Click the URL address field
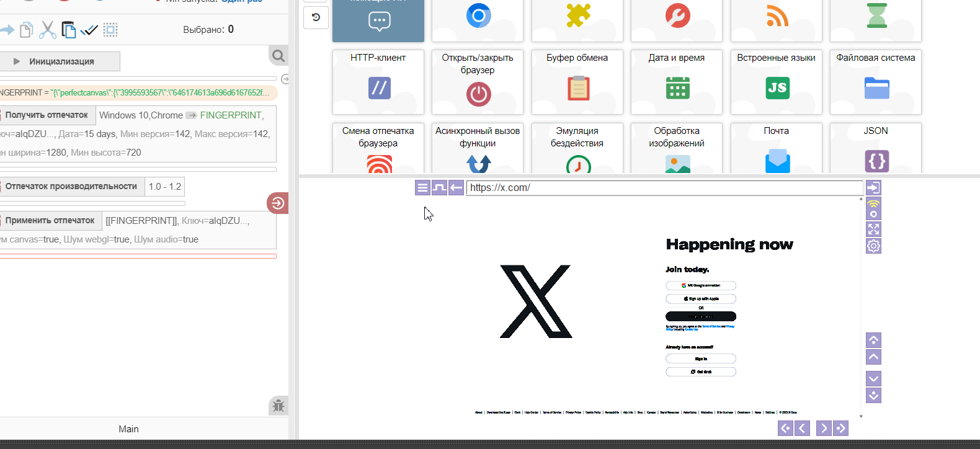Viewport: 980px width, 449px height. coord(664,188)
